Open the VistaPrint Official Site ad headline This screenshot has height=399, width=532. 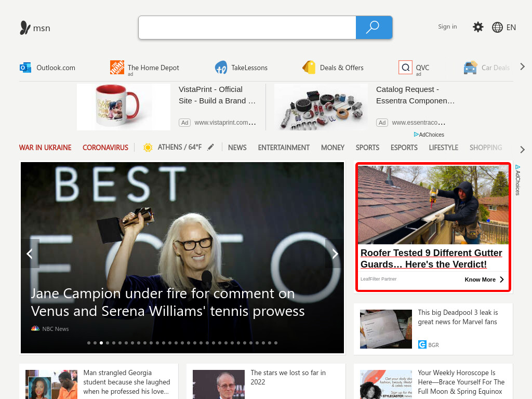click(x=217, y=95)
